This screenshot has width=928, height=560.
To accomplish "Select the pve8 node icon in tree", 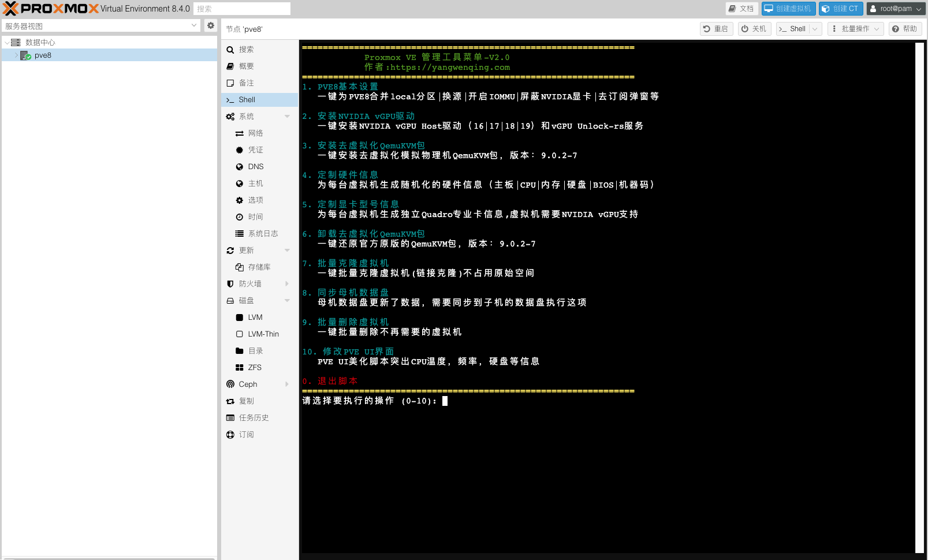I will [25, 55].
